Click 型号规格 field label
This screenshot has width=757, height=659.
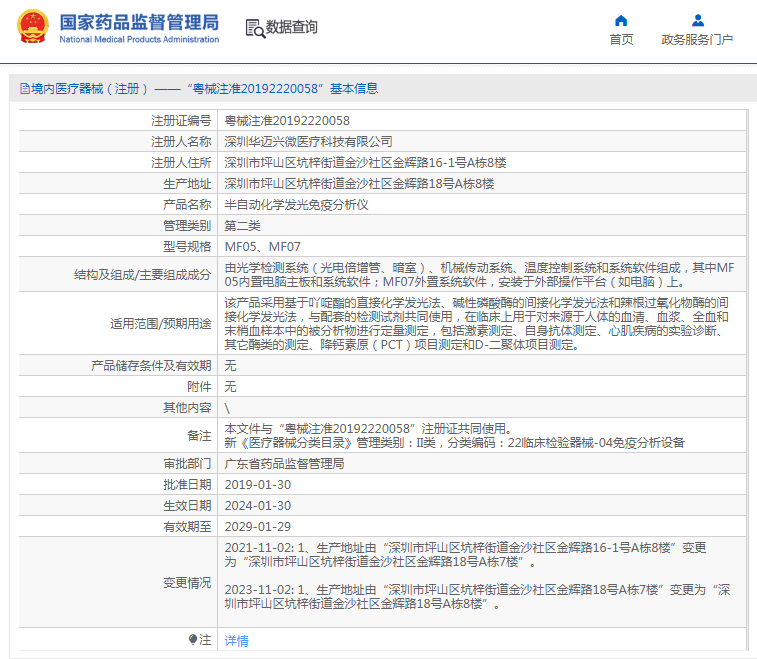(187, 247)
